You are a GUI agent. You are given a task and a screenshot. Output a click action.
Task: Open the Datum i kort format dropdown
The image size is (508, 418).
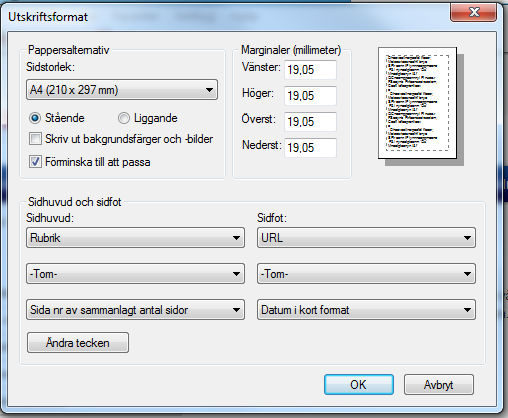tap(366, 310)
